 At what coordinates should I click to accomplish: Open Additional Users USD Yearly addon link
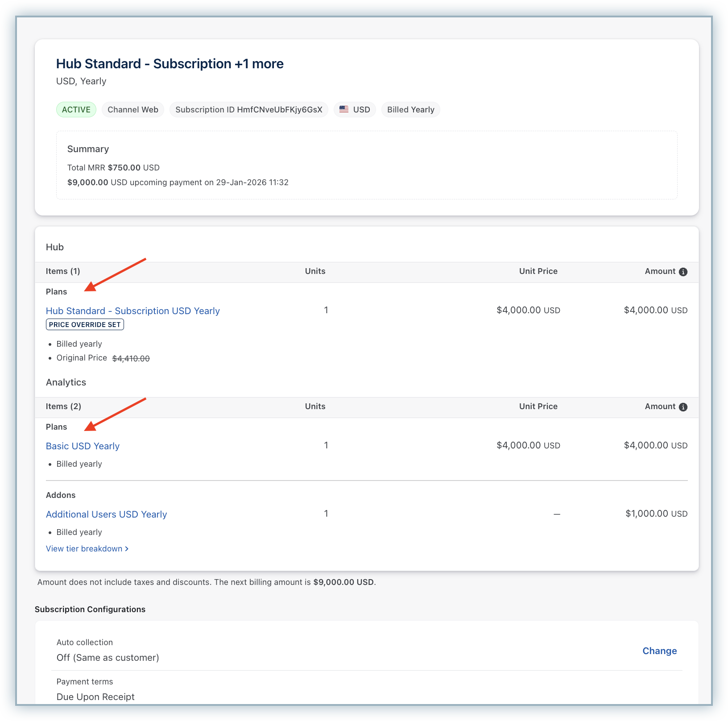click(106, 514)
